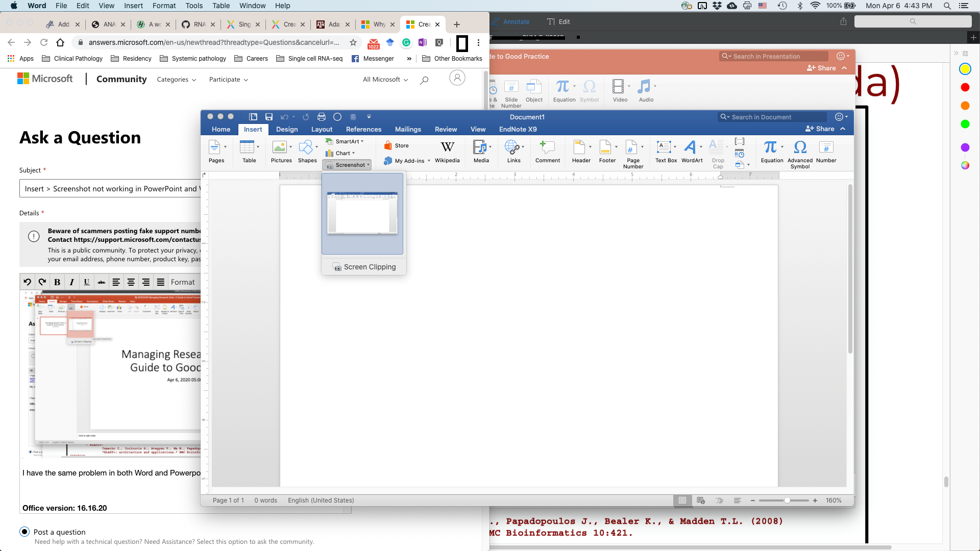980x551 pixels.
Task: Open Advanced Symbol dialog
Action: [800, 154]
